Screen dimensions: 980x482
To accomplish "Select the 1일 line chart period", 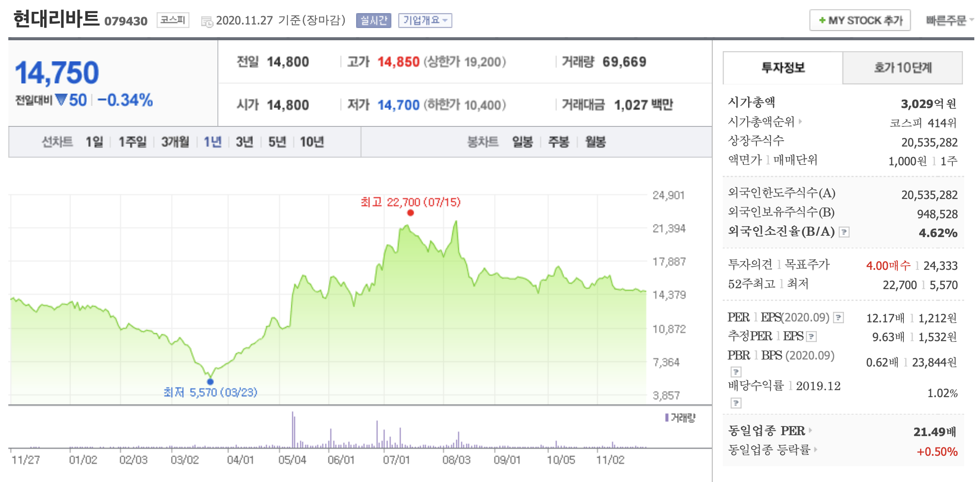I will pyautogui.click(x=94, y=142).
